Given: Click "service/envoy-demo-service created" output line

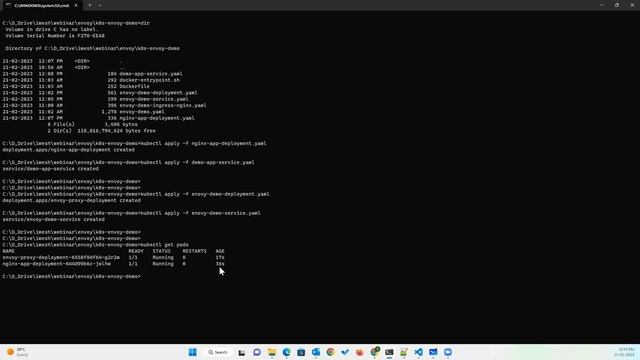Looking at the screenshot, I should (x=53, y=219).
